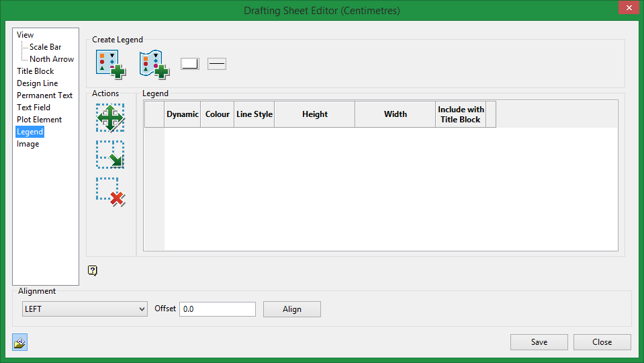This screenshot has height=363, width=644.
Task: Click the Include with Title Block header
Action: [461, 114]
